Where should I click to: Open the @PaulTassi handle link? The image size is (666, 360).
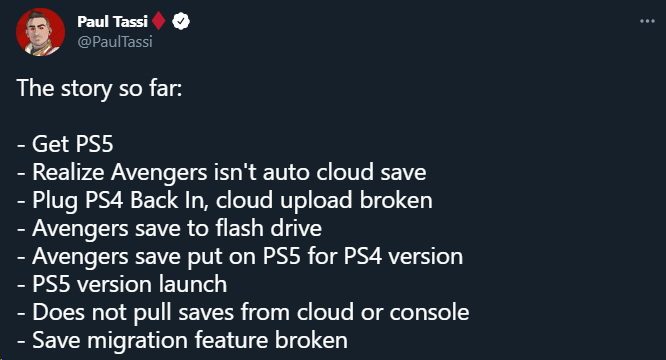115,42
